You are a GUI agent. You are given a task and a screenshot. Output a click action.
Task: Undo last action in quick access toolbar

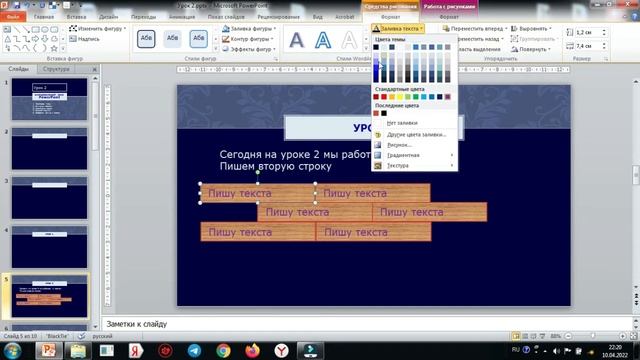click(x=28, y=5)
